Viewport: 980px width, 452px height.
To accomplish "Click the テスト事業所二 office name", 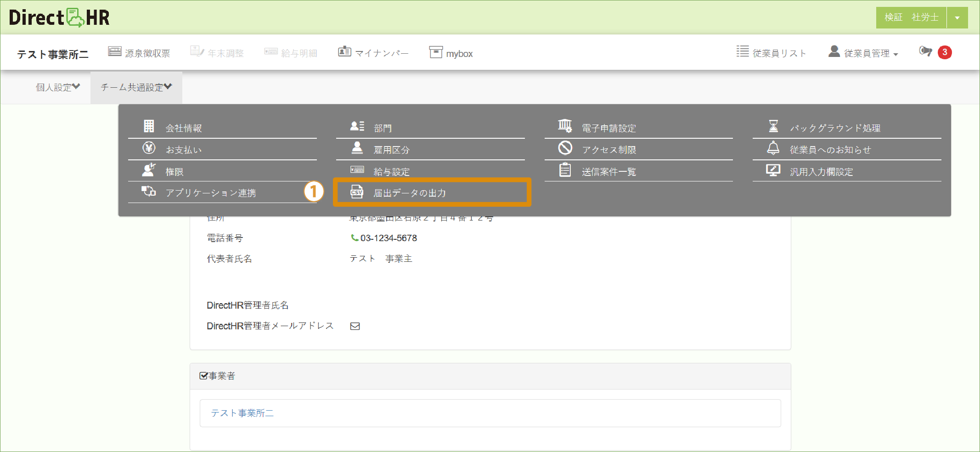I will pos(53,54).
